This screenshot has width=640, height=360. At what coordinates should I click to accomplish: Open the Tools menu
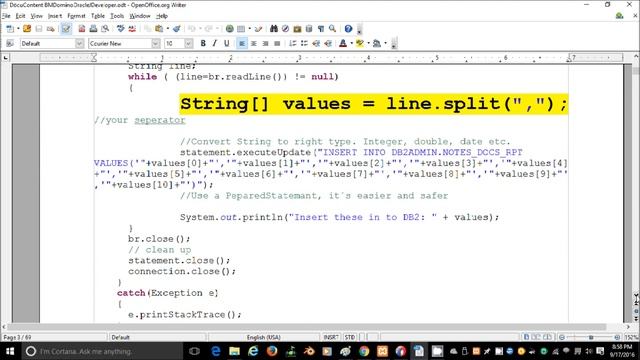[x=117, y=16]
